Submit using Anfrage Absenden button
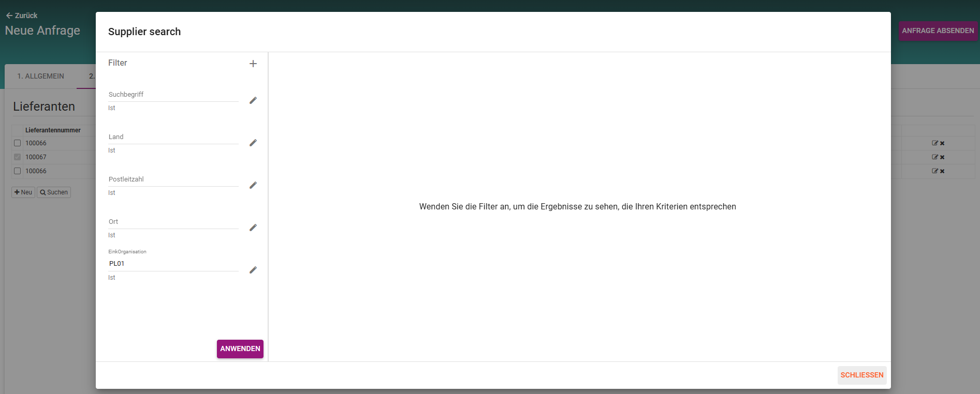Viewport: 980px width, 394px height. pos(938,31)
